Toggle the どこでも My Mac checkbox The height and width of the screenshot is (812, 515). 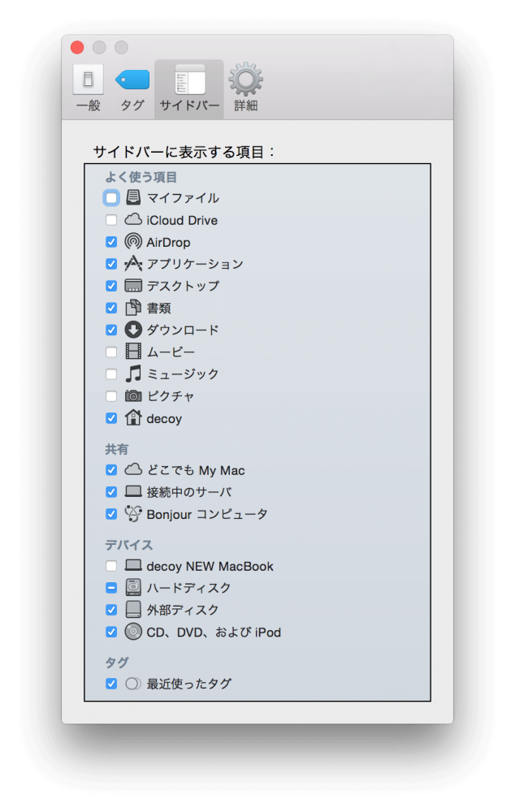click(110, 469)
